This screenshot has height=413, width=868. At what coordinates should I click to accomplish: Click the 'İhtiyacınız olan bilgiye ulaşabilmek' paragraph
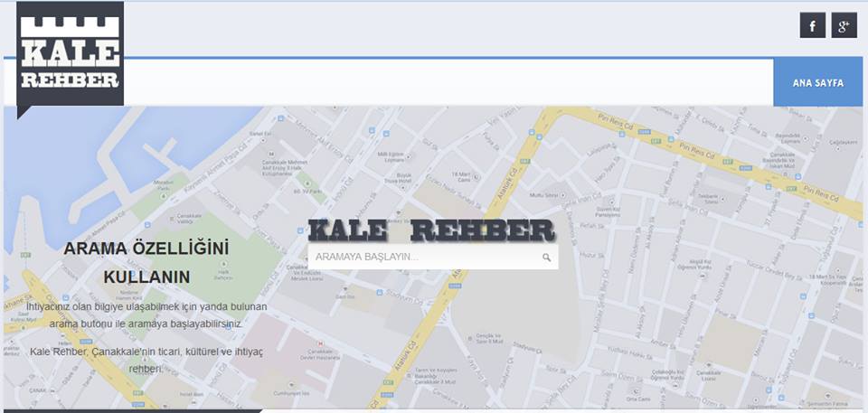pyautogui.click(x=146, y=315)
